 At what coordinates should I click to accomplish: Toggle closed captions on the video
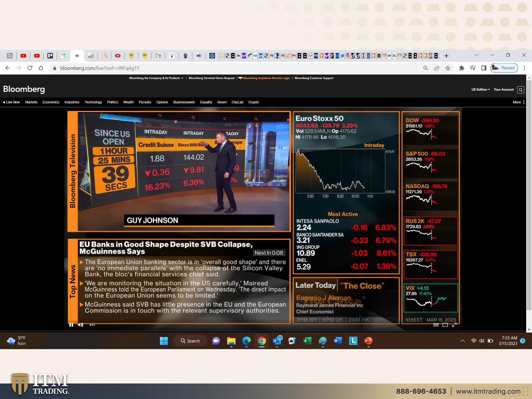click(x=436, y=325)
